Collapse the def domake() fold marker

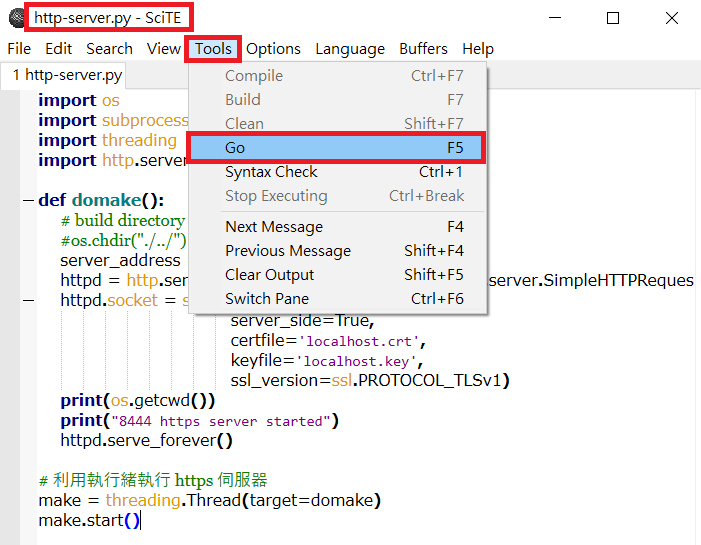coord(29,200)
